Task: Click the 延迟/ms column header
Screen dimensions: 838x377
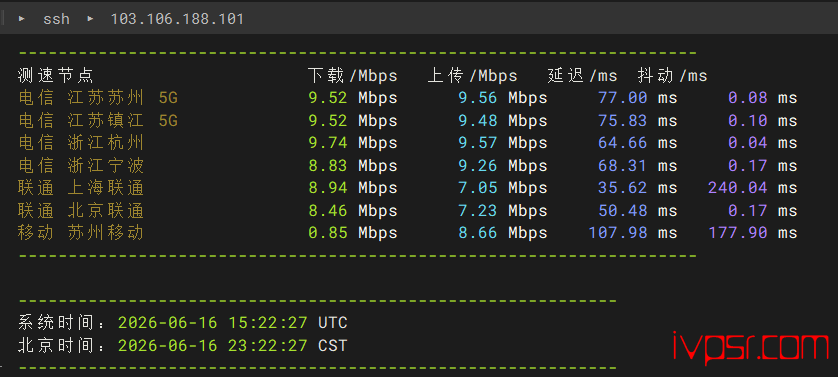Action: (x=583, y=76)
